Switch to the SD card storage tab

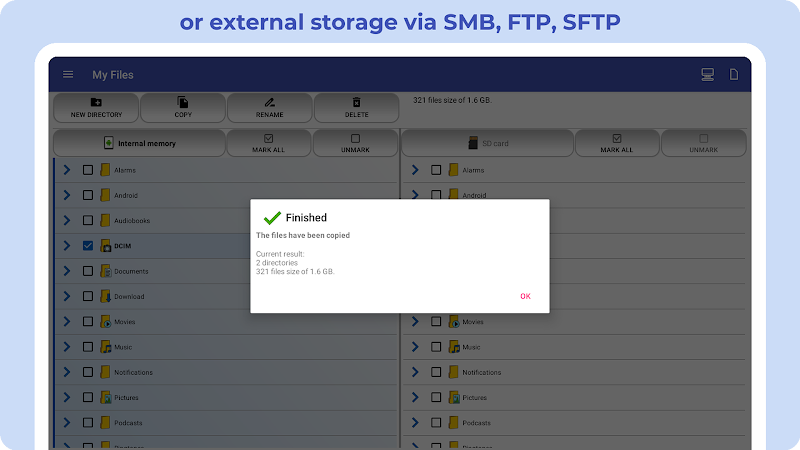pos(487,143)
